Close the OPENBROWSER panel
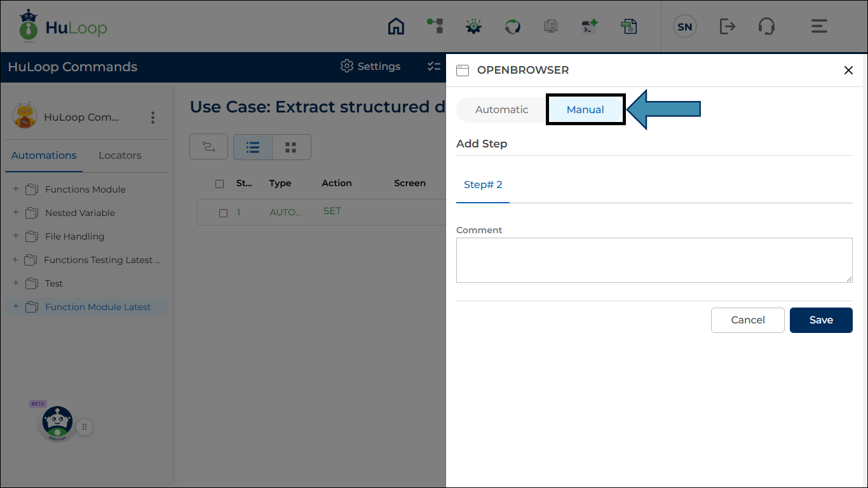 click(848, 71)
